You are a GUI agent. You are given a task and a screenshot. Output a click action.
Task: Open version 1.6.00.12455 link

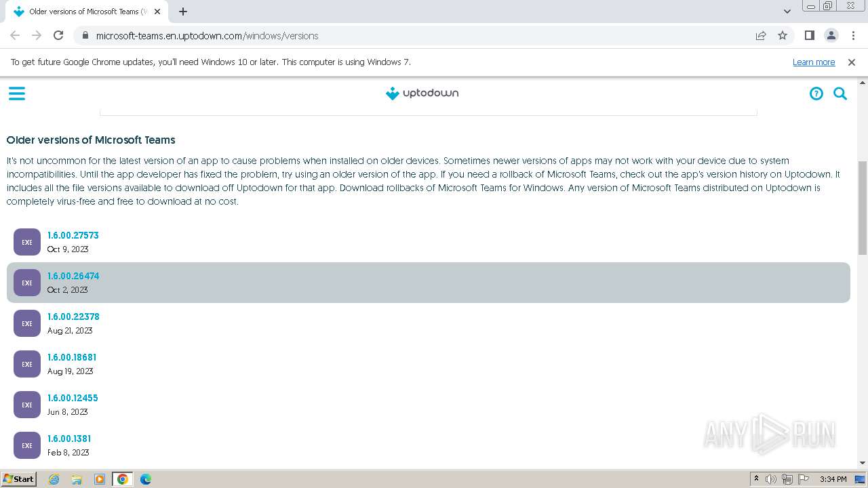tap(72, 398)
